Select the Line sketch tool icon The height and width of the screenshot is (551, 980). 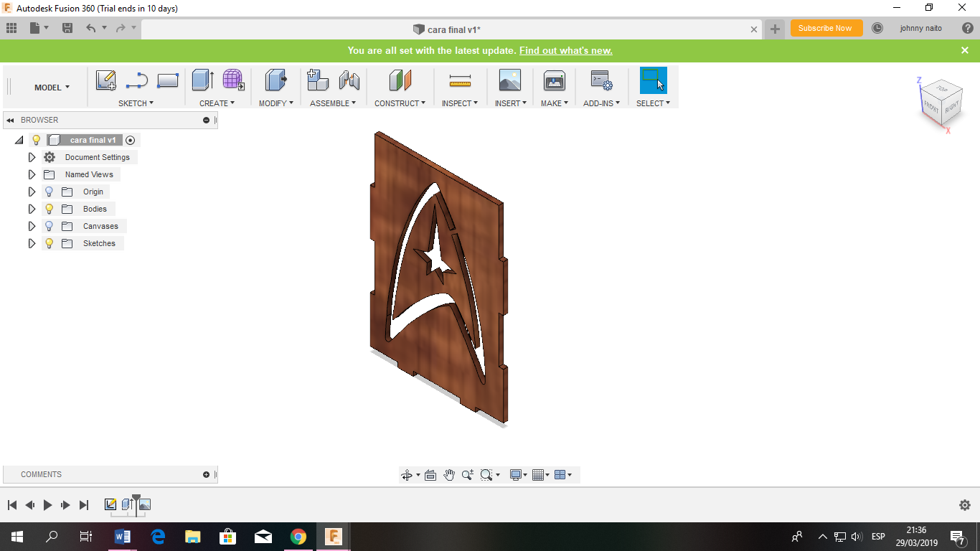(137, 80)
